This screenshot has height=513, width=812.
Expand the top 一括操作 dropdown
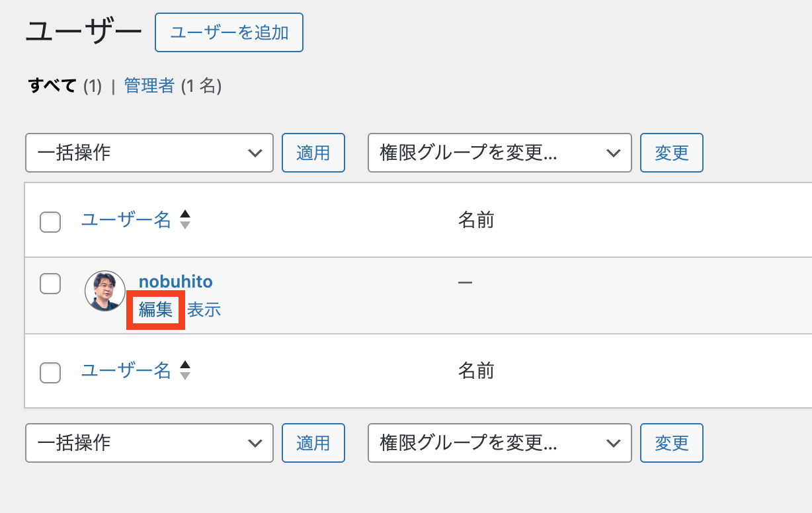149,153
